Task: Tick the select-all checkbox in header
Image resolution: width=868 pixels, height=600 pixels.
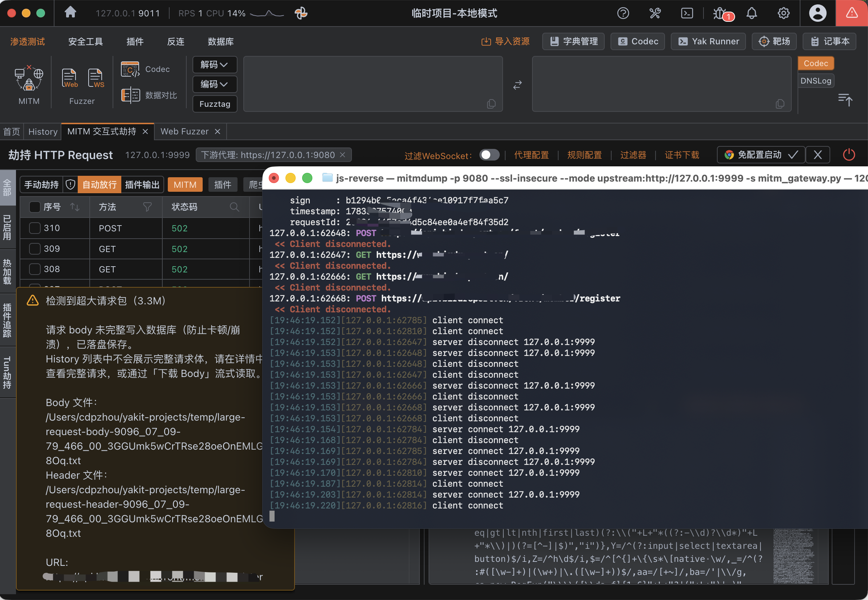Action: [x=35, y=207]
